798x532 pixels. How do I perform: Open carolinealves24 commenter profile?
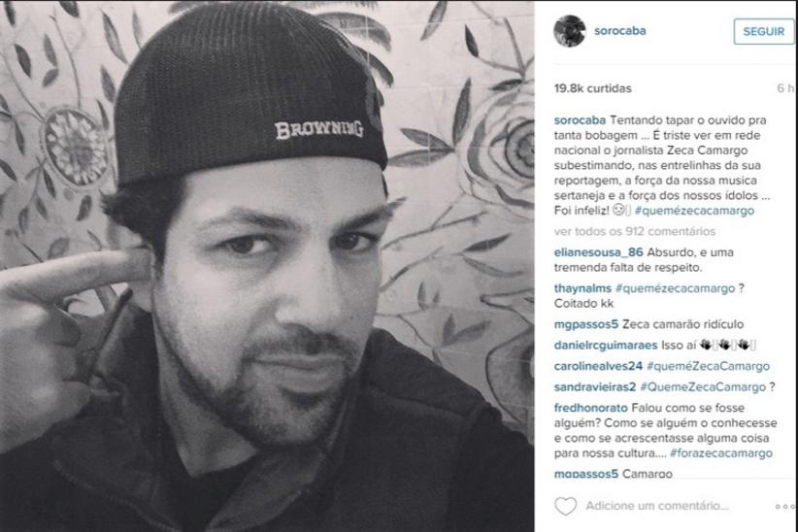pos(598,366)
